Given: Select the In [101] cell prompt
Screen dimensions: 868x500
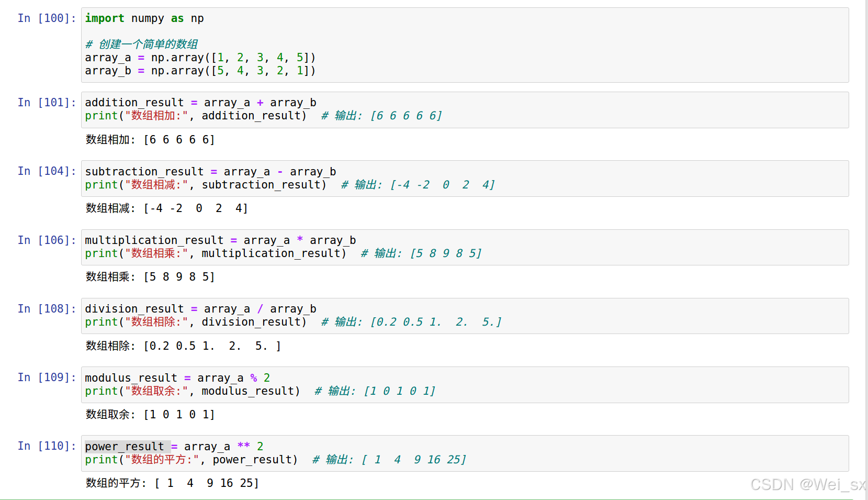Looking at the screenshot, I should [x=47, y=103].
